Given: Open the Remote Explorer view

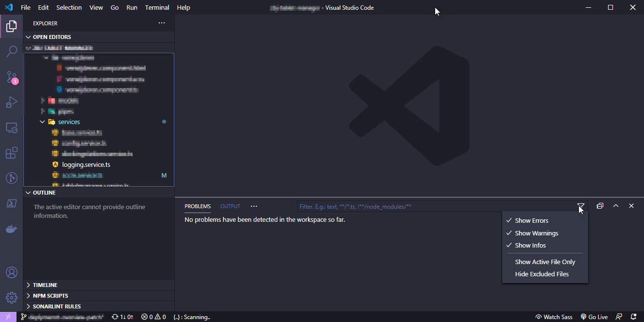Looking at the screenshot, I should click(12, 127).
